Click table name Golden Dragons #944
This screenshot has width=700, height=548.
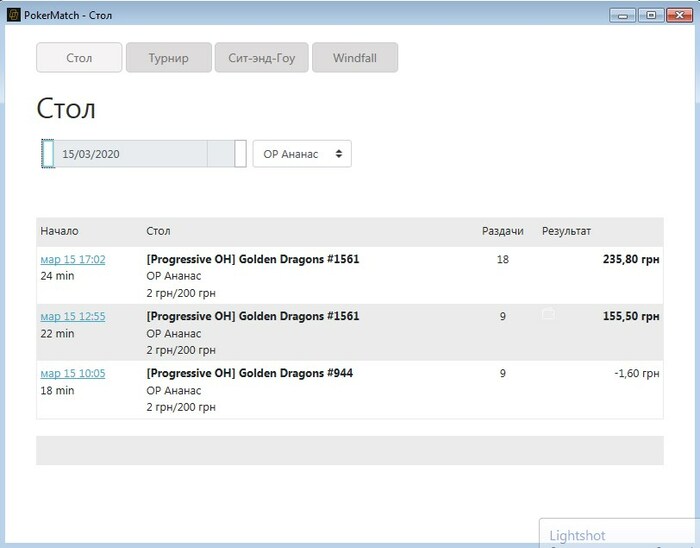click(x=250, y=373)
